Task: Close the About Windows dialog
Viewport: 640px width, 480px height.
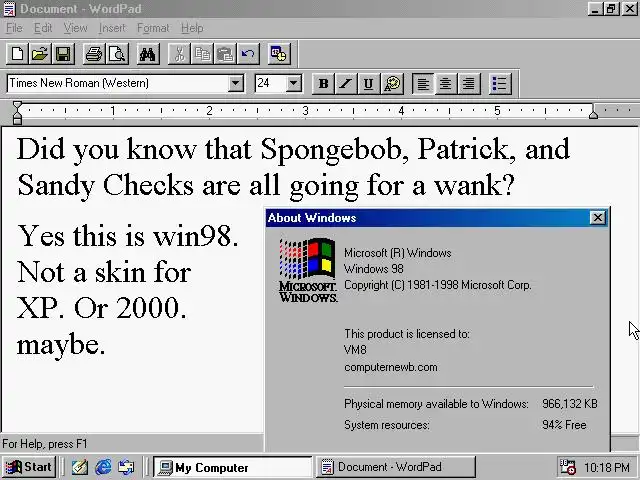Action: [x=598, y=218]
